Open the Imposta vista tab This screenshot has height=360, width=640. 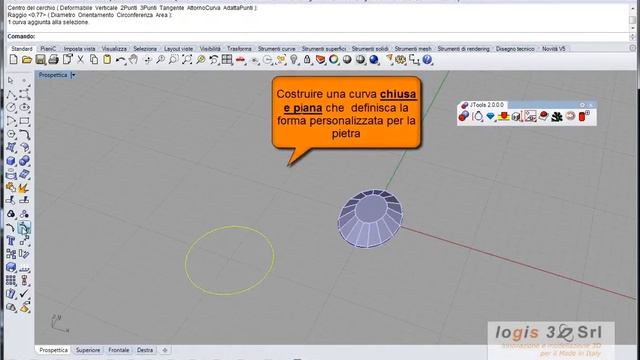pyautogui.click(x=80, y=49)
